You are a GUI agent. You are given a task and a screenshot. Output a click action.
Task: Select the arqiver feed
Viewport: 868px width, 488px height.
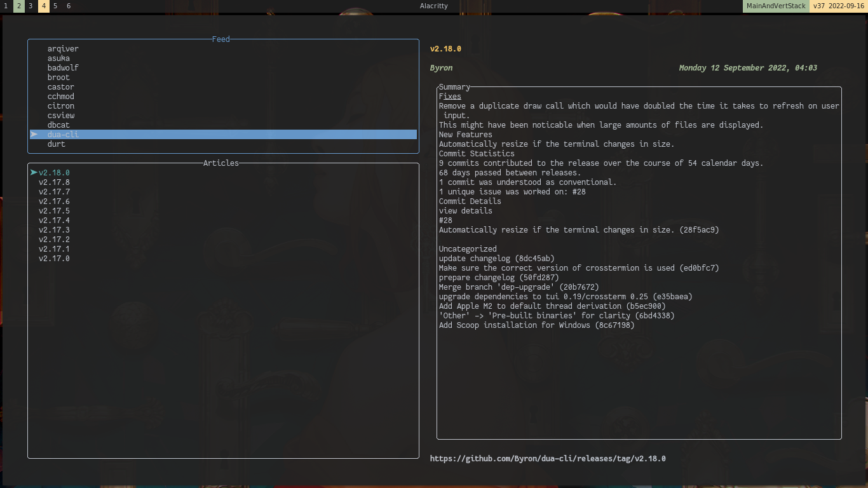[x=63, y=49]
